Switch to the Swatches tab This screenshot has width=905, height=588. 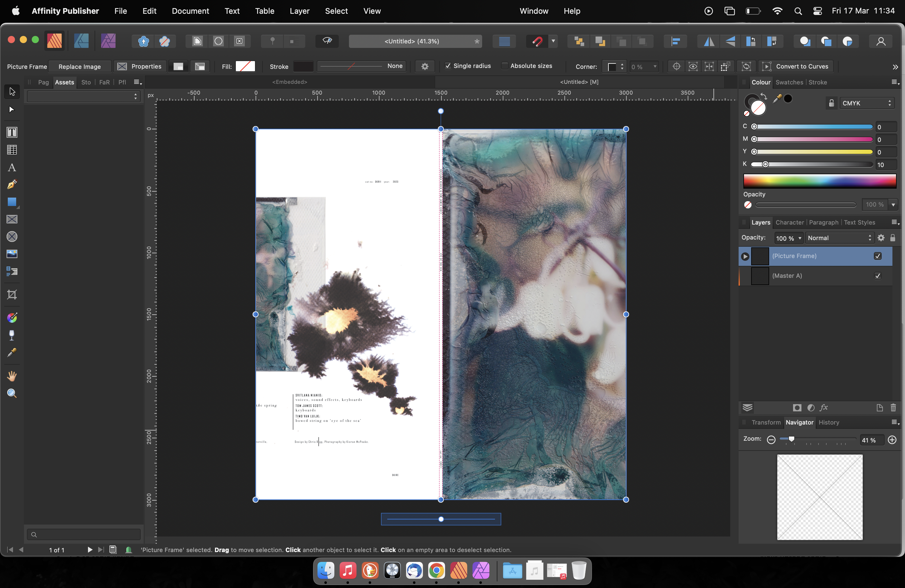point(789,82)
